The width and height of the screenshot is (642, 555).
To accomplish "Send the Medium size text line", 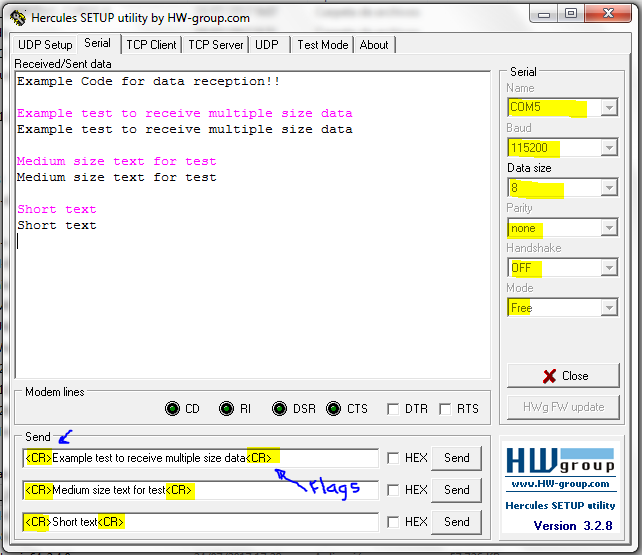I will [457, 490].
